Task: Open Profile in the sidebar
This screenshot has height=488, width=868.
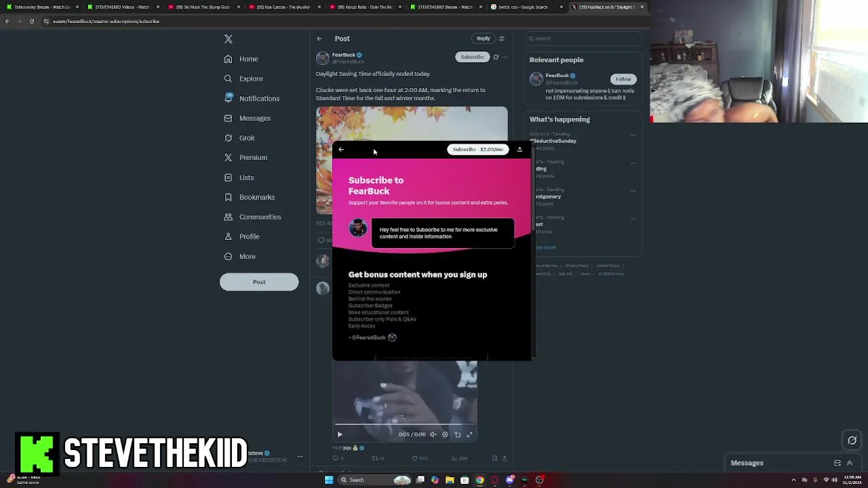Action: (242, 237)
